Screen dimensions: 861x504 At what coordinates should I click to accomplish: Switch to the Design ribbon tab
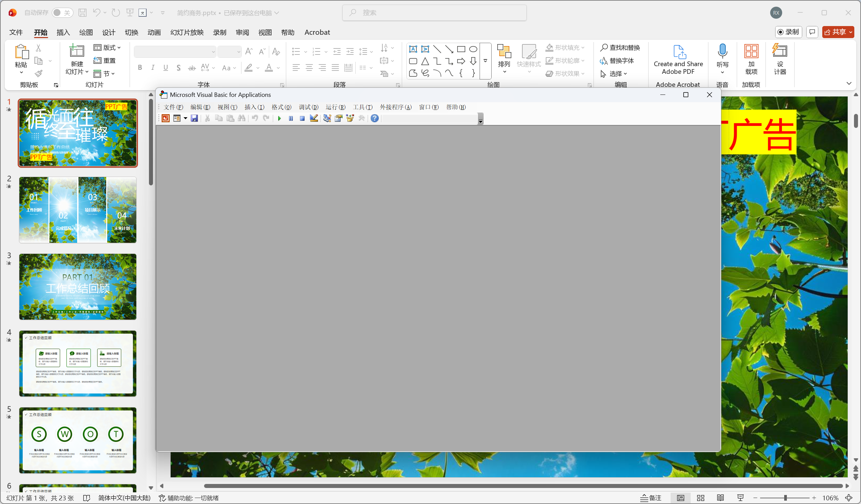click(x=108, y=32)
